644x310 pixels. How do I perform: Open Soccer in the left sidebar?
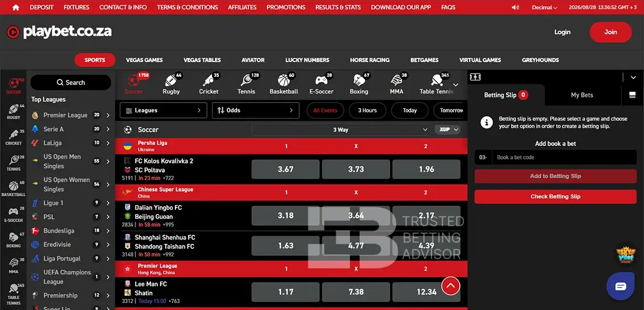(14, 86)
